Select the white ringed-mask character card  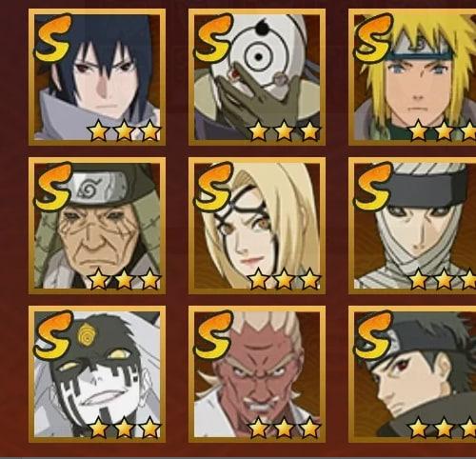(x=257, y=77)
